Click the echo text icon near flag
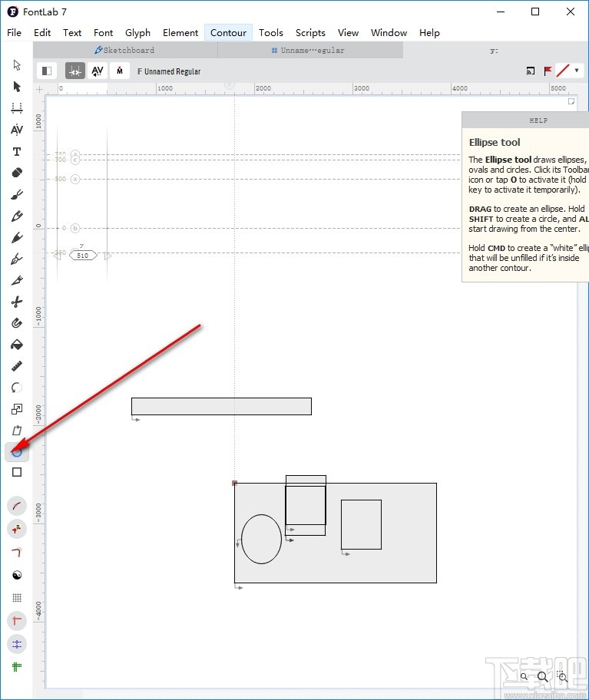589x700 pixels. [x=531, y=71]
